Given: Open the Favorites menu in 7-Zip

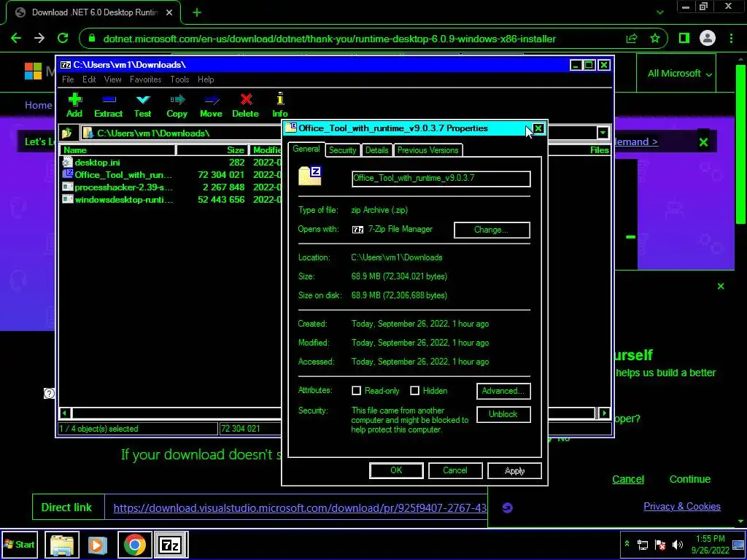Looking at the screenshot, I should click(146, 79).
